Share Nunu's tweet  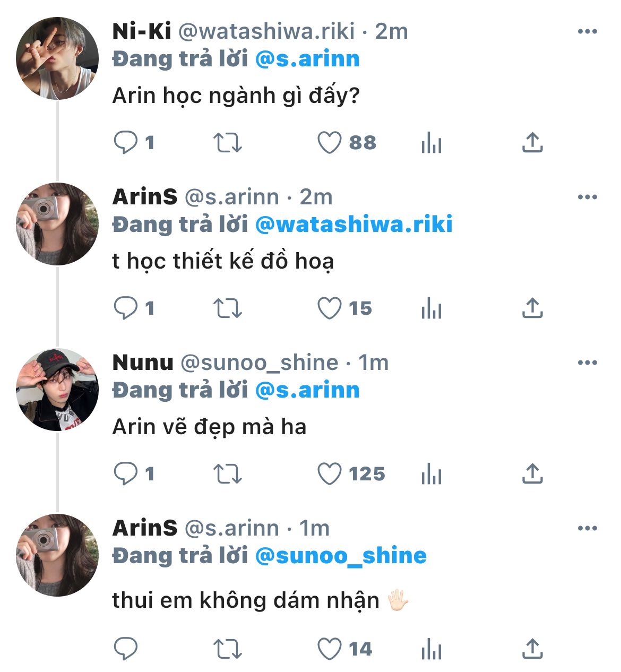(x=532, y=473)
